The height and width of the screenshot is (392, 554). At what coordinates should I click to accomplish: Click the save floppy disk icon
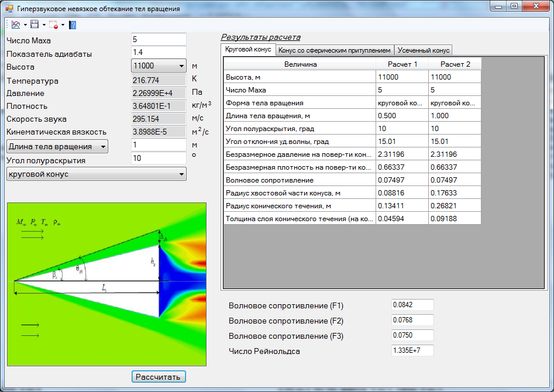[x=35, y=25]
